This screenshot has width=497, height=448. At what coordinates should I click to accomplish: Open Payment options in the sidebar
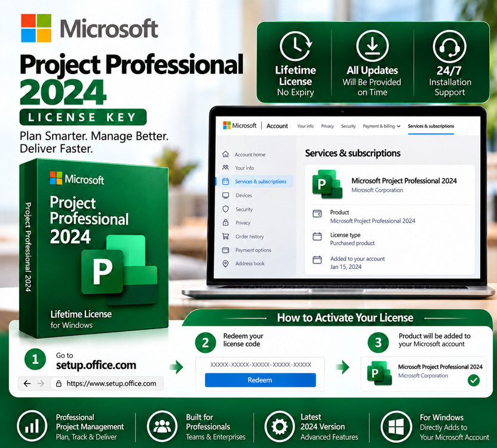coord(253,250)
